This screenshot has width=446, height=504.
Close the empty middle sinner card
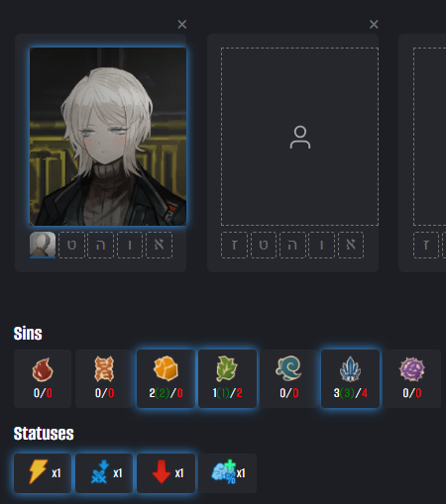(x=374, y=24)
